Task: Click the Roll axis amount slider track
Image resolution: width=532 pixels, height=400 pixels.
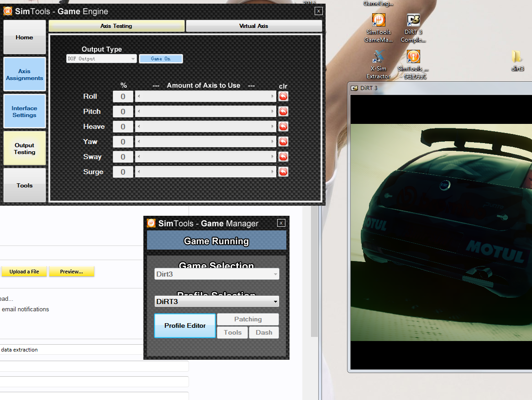Action: (x=205, y=96)
